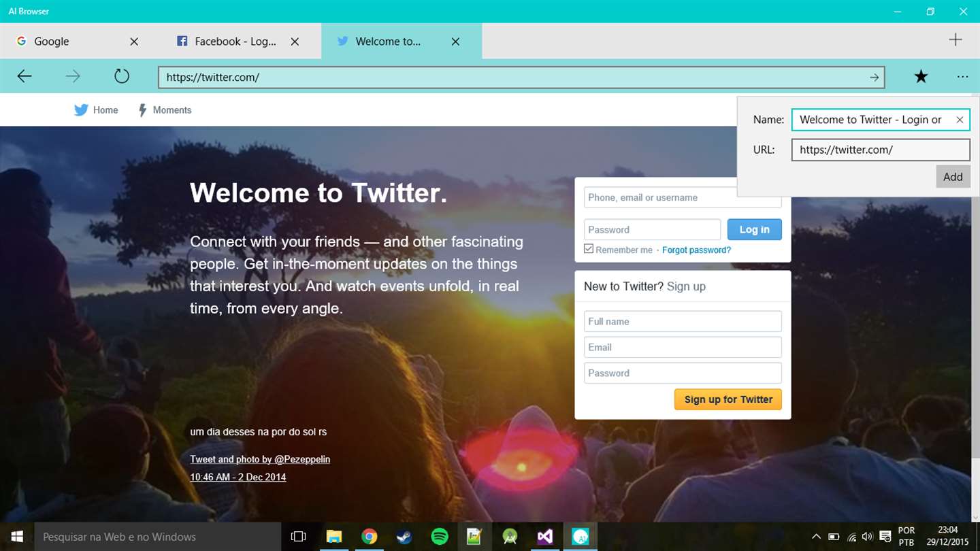Switch to the Google tab
Screen dimensions: 980x551
(x=80, y=41)
